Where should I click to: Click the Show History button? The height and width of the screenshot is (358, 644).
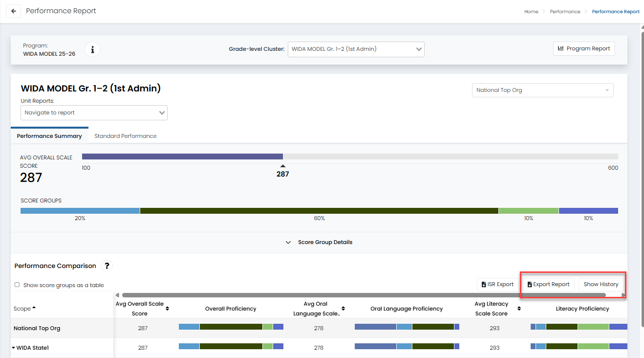click(x=601, y=284)
